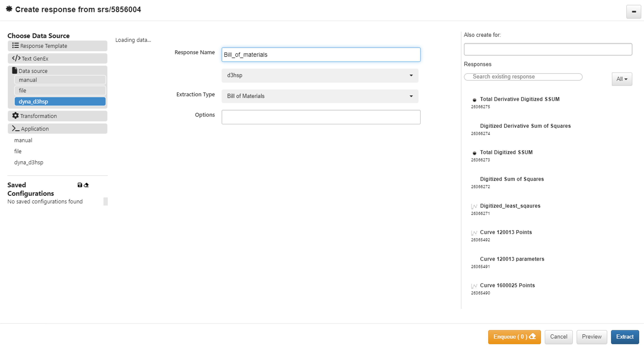Click the Options input field

tap(321, 117)
